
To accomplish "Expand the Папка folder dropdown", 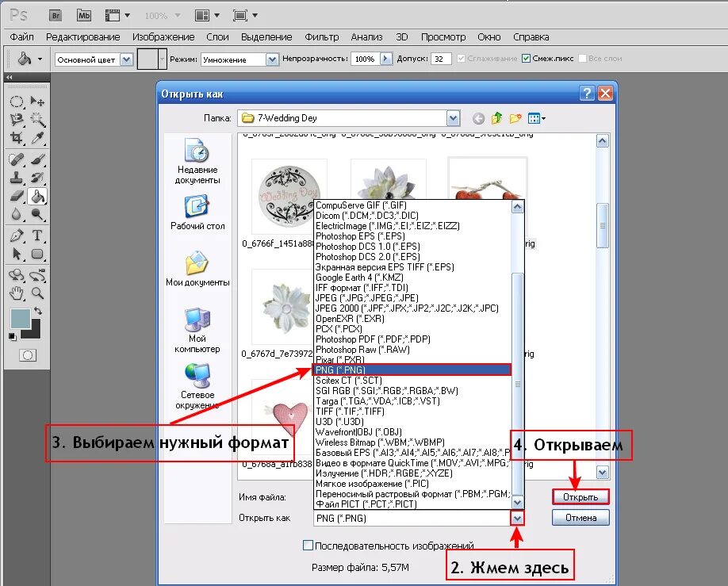I will [x=454, y=118].
